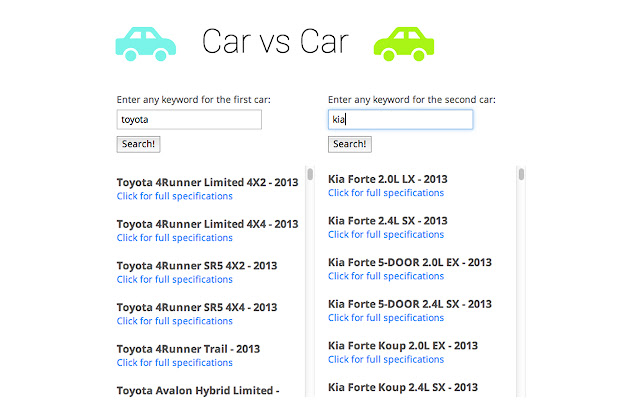This screenshot has width=640, height=400.
Task: Open specifications for Toyota 4Runner Trail
Action: coord(175,363)
